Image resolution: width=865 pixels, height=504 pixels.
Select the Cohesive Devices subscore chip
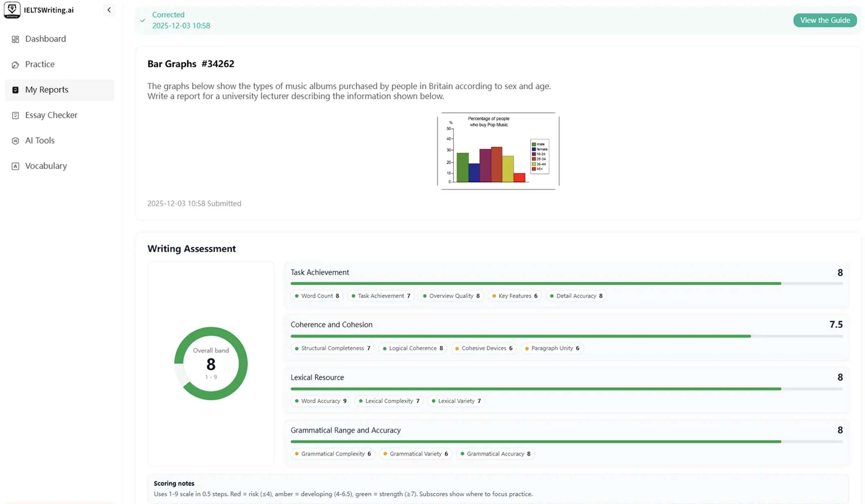click(484, 348)
